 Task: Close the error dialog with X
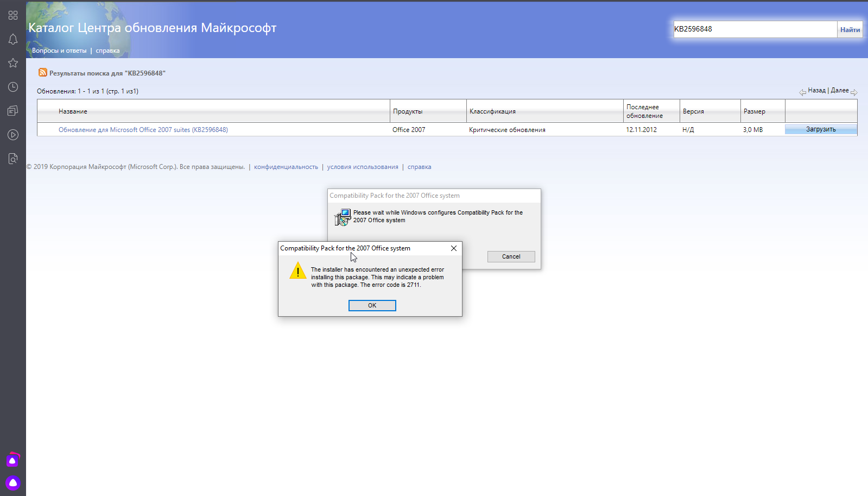453,248
